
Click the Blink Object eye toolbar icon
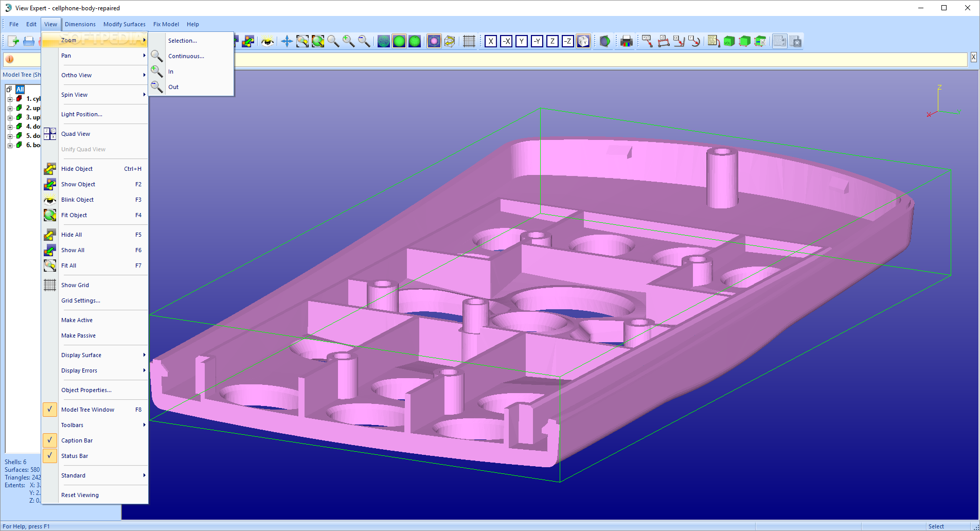[267, 41]
